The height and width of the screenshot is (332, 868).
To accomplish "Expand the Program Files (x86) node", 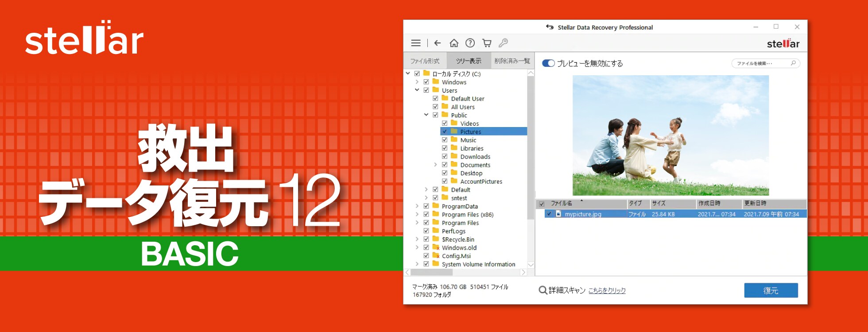I will click(417, 214).
